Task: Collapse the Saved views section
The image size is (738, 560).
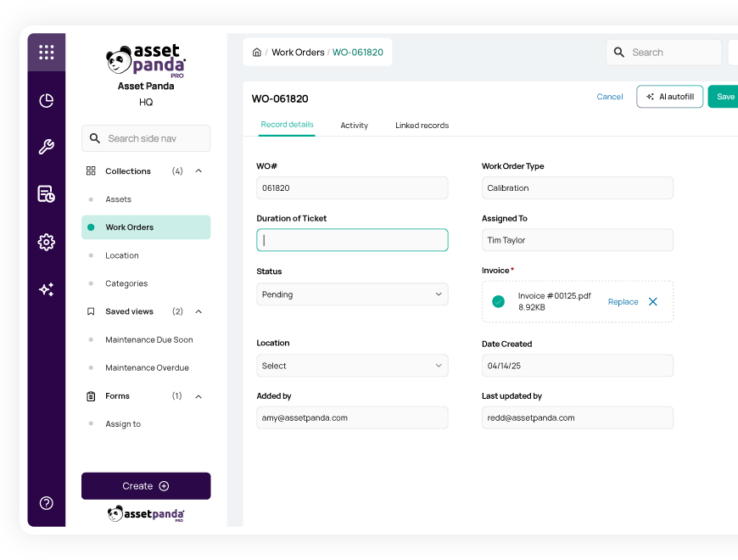Action: coord(198,311)
